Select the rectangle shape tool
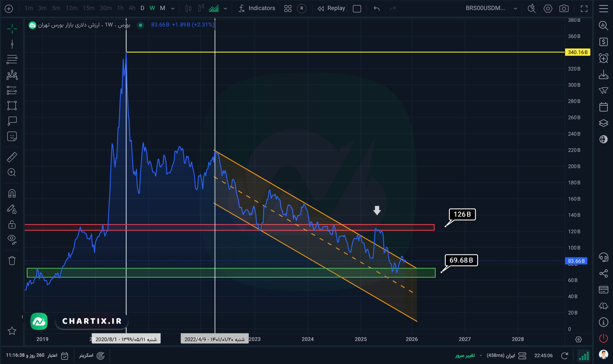Image resolution: width=613 pixels, height=364 pixels. click(12, 105)
